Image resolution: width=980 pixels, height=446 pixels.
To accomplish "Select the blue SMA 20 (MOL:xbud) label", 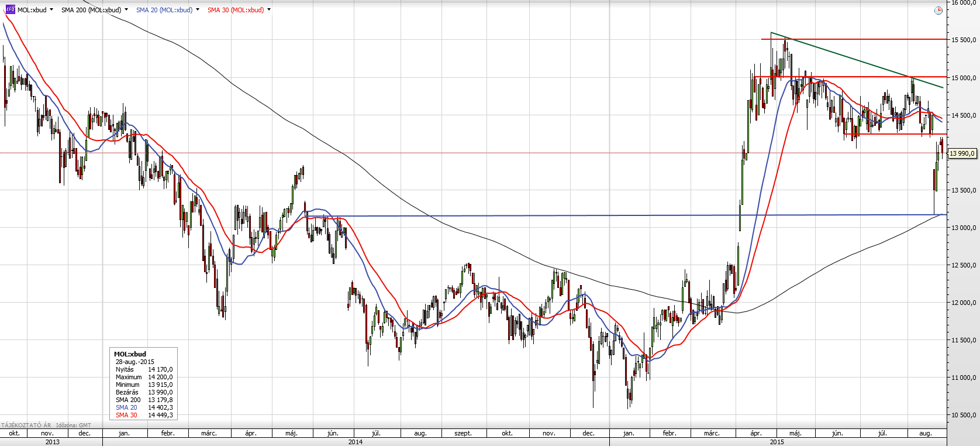I will click(164, 10).
